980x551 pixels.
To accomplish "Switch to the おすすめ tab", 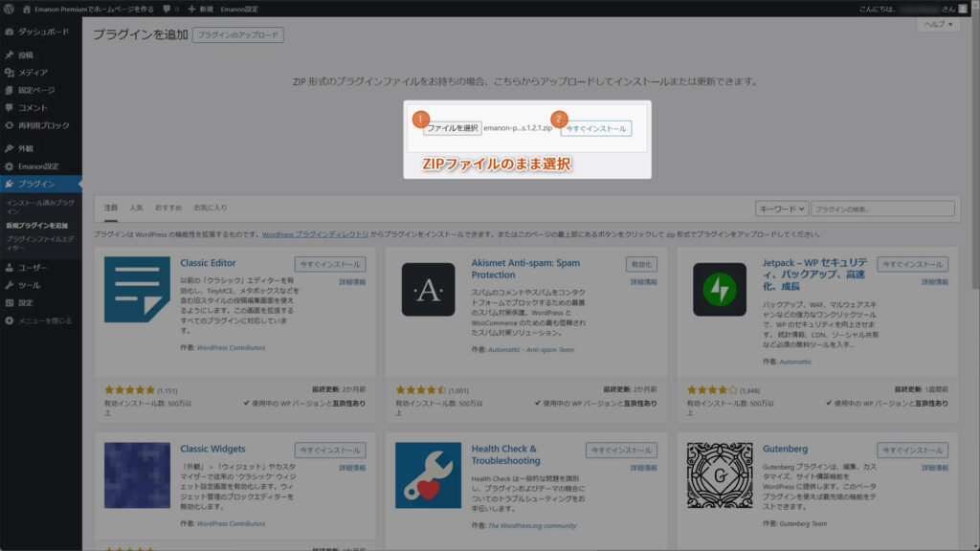I will tap(167, 208).
